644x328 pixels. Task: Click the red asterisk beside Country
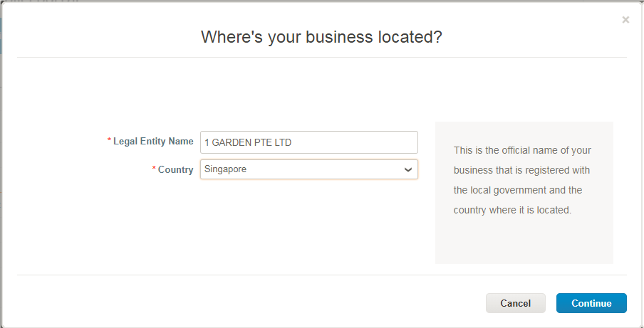coord(154,169)
